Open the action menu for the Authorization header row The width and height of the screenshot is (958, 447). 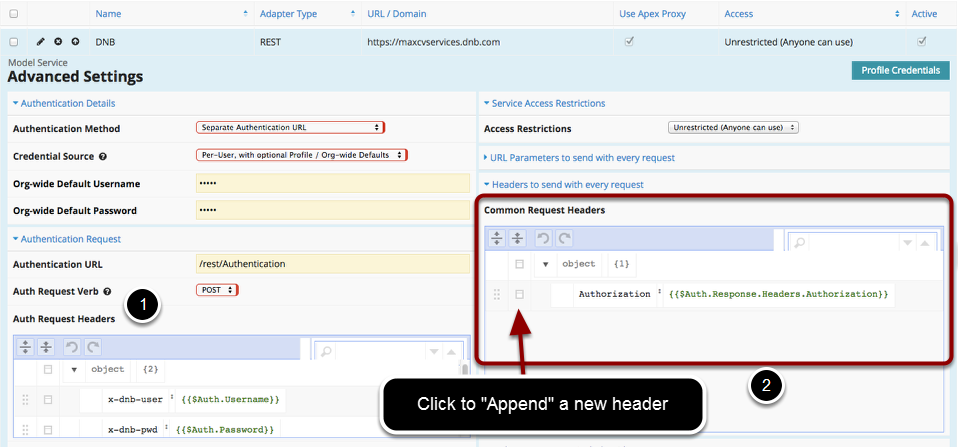[x=519, y=294]
